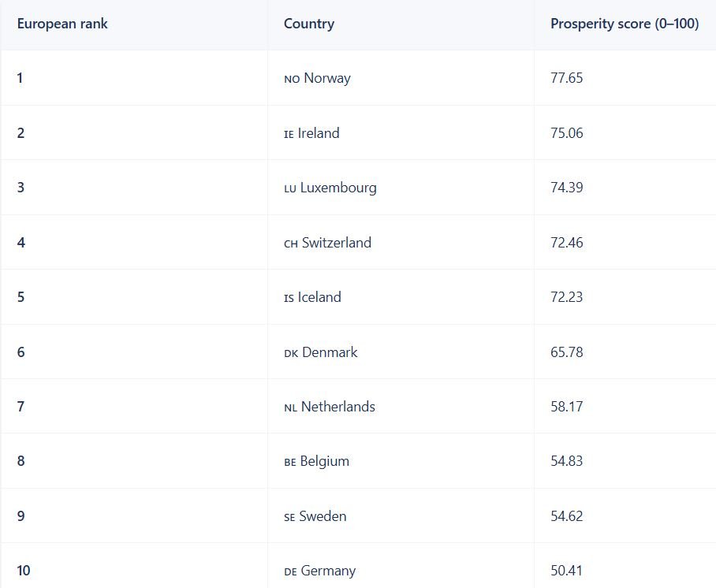Click the score value 75.06

(x=566, y=133)
